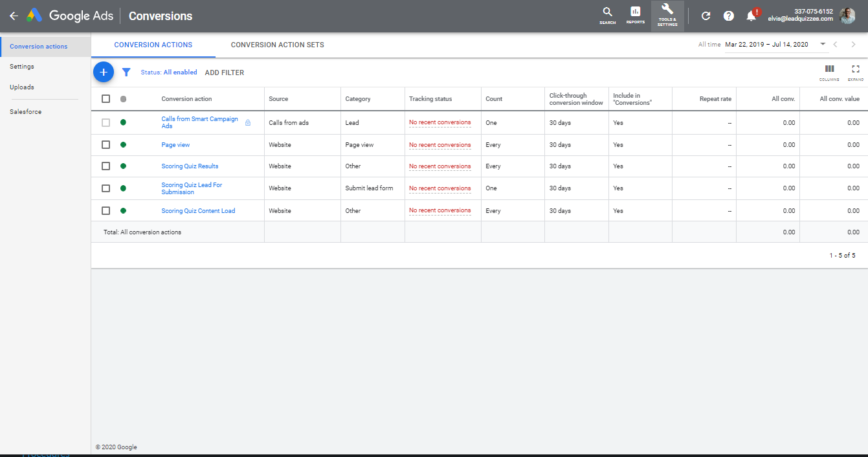Go to next date range arrow
868x457 pixels.
tap(854, 45)
